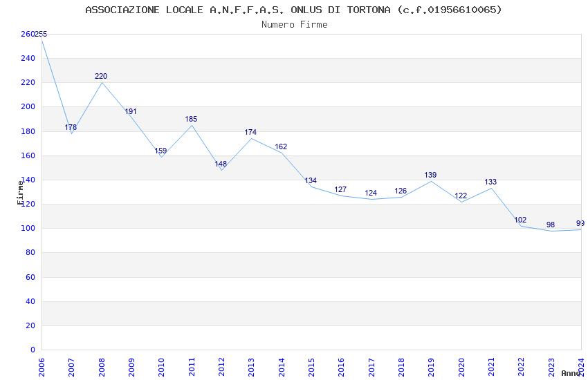Click the data label 127
Screen dimensions: 588x380
click(340, 189)
